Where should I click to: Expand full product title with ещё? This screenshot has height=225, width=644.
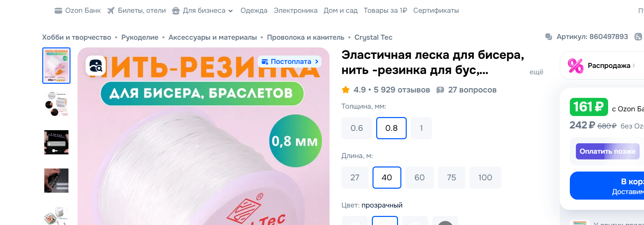point(536,72)
